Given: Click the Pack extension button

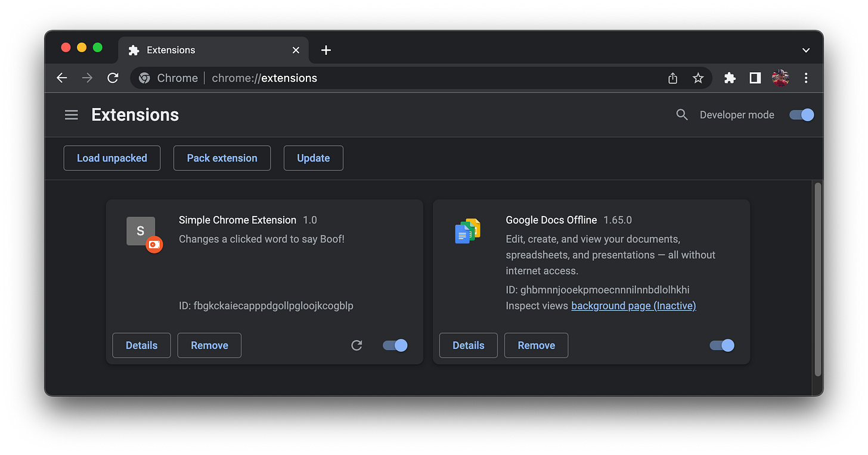Looking at the screenshot, I should pos(222,158).
